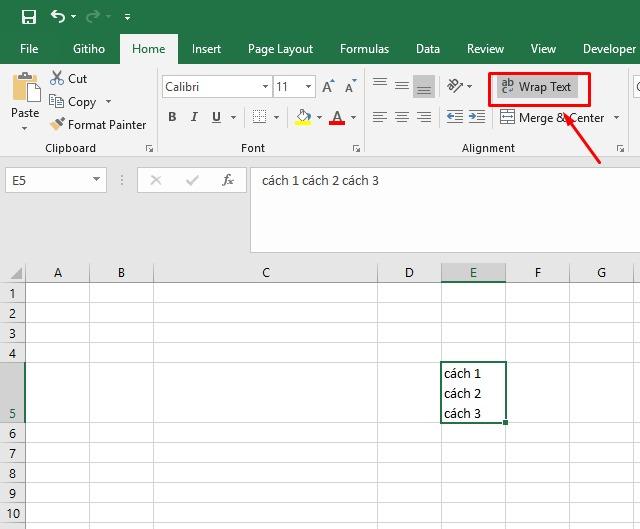The height and width of the screenshot is (529, 640).
Task: Click the Redo arrow icon
Action: 93,17
